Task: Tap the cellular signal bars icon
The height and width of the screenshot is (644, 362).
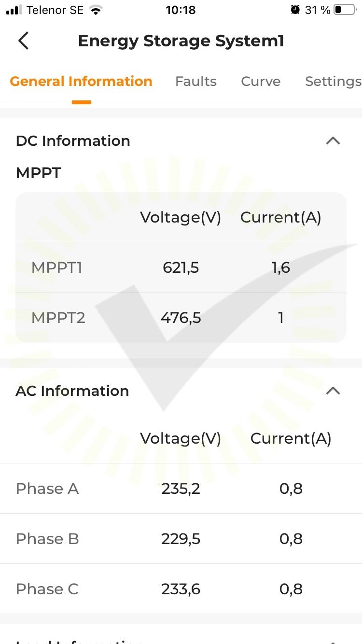Action: pyautogui.click(x=14, y=10)
